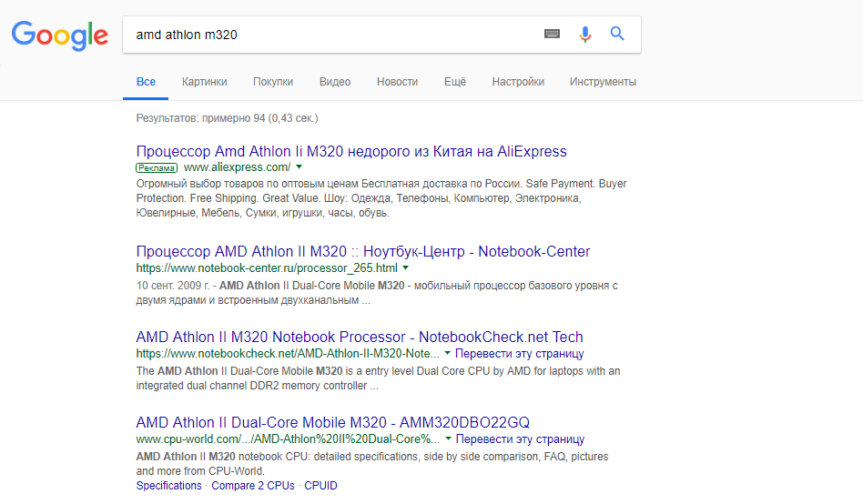This screenshot has height=504, width=863.
Task: Start voice search with microphone icon
Action: [585, 34]
